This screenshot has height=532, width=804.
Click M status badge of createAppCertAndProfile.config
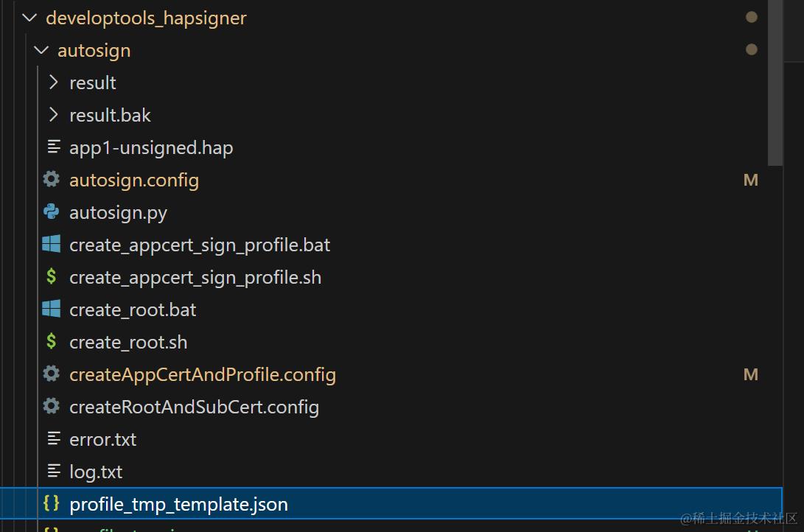(x=751, y=374)
